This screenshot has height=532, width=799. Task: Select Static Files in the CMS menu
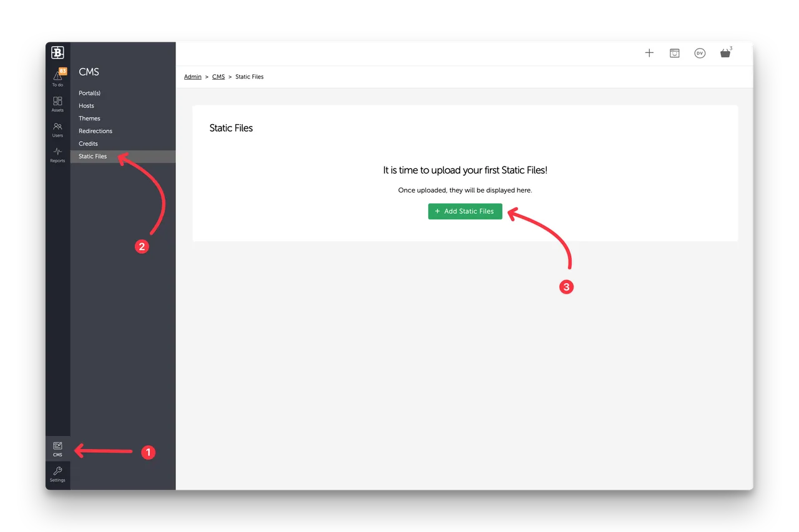coord(92,157)
